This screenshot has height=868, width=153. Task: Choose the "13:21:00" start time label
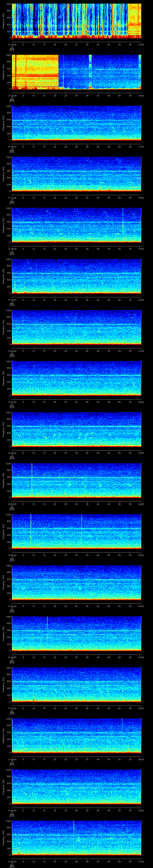[x=12, y=402]
